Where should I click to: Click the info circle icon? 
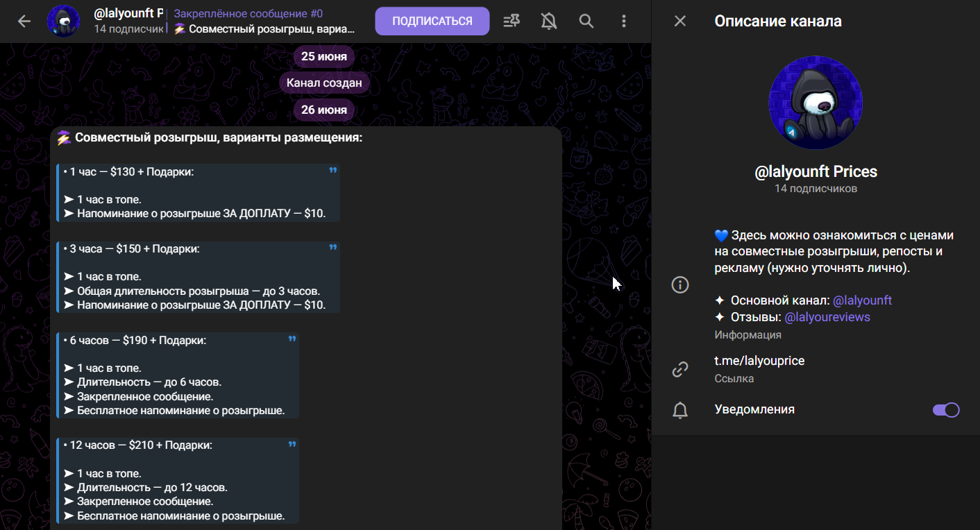pyautogui.click(x=680, y=284)
